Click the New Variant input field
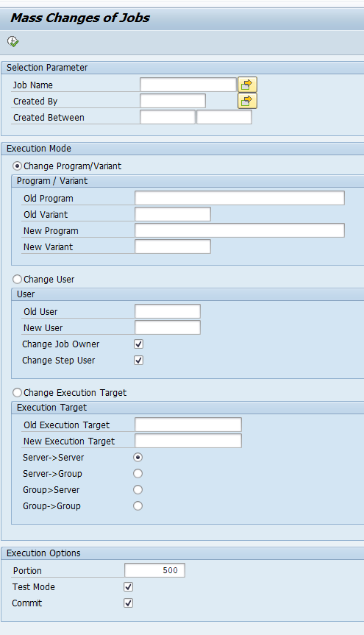This screenshot has height=635, width=364. [173, 246]
